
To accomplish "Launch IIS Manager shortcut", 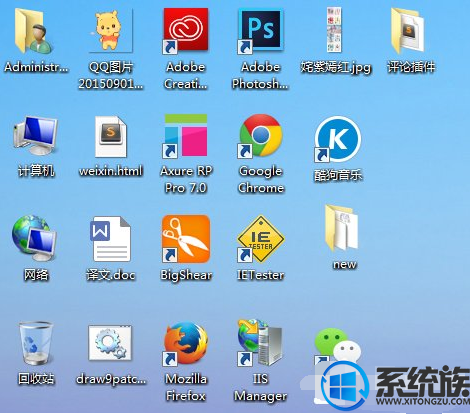I will [x=260, y=343].
